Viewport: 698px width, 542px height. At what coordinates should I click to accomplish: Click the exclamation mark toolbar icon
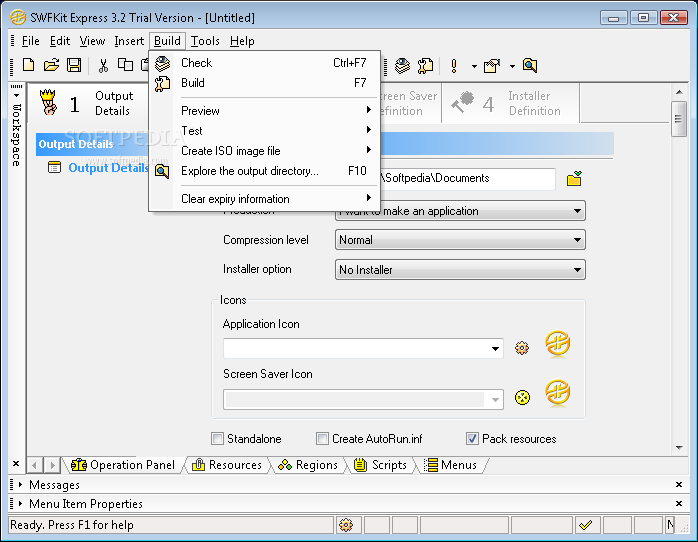pyautogui.click(x=454, y=66)
